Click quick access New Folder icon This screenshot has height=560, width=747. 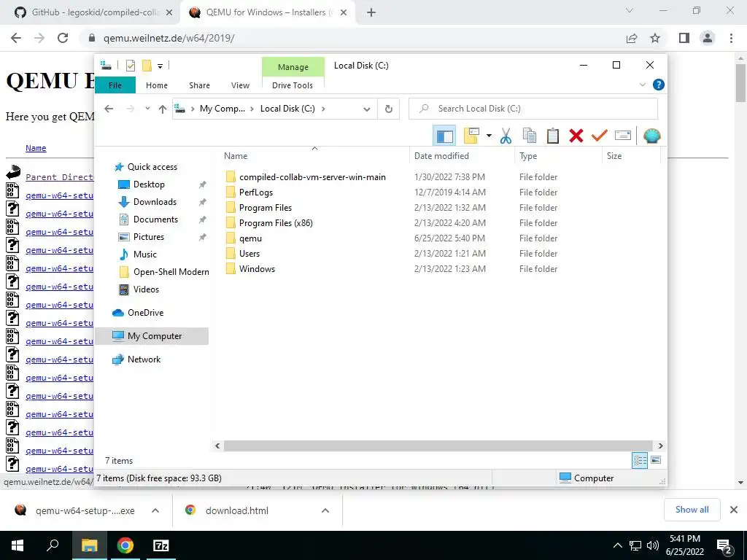[x=147, y=66]
